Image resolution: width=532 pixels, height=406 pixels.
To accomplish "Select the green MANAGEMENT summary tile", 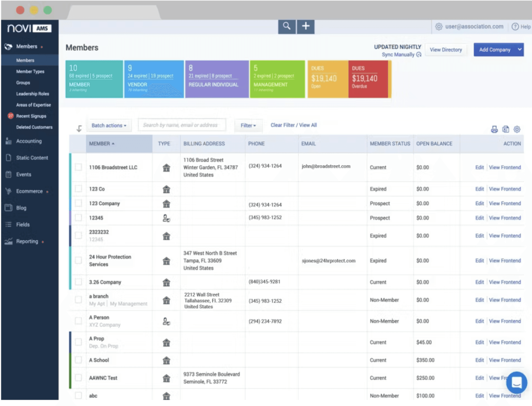I will pyautogui.click(x=277, y=79).
